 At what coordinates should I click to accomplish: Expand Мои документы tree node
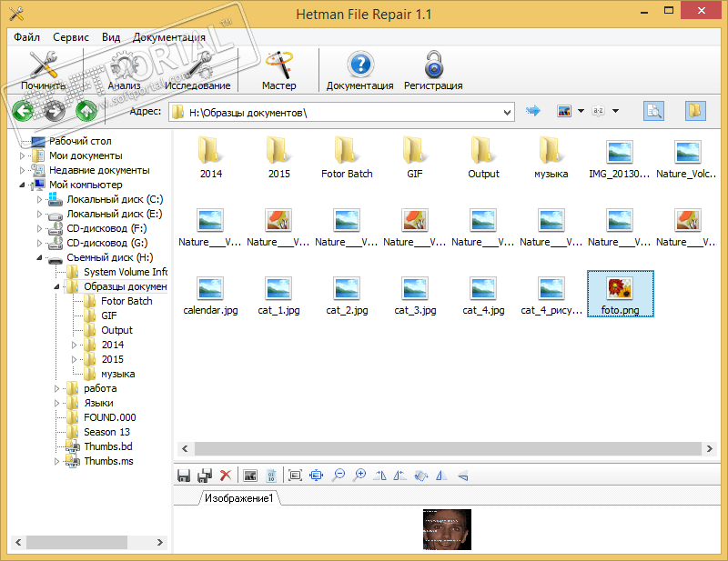click(22, 155)
